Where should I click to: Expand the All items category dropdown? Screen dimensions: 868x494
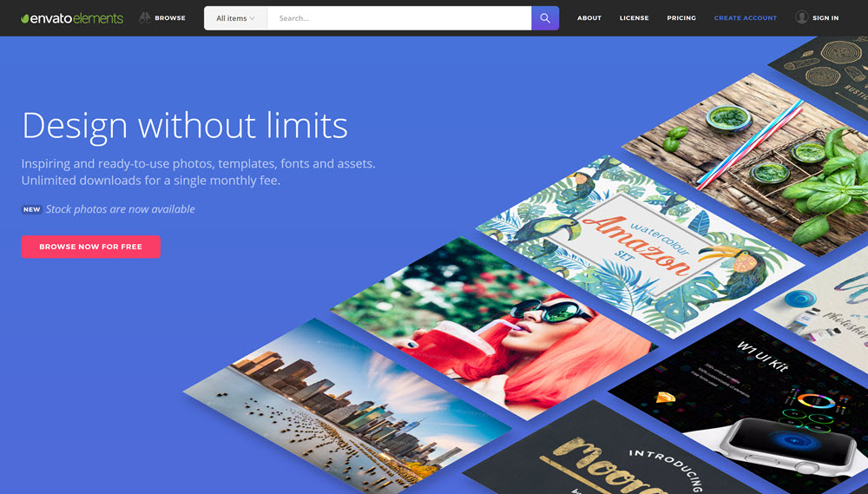235,18
